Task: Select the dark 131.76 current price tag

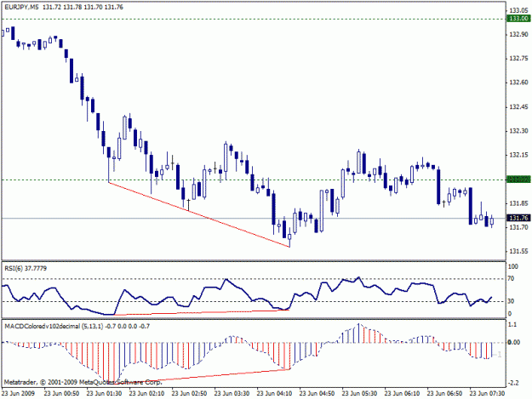Action: click(518, 218)
